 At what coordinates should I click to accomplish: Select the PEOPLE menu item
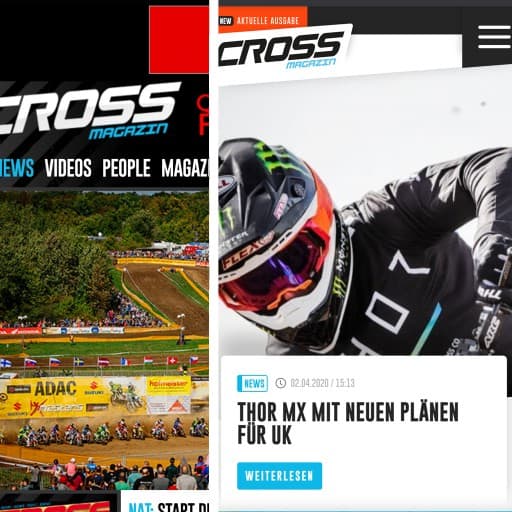point(126,168)
